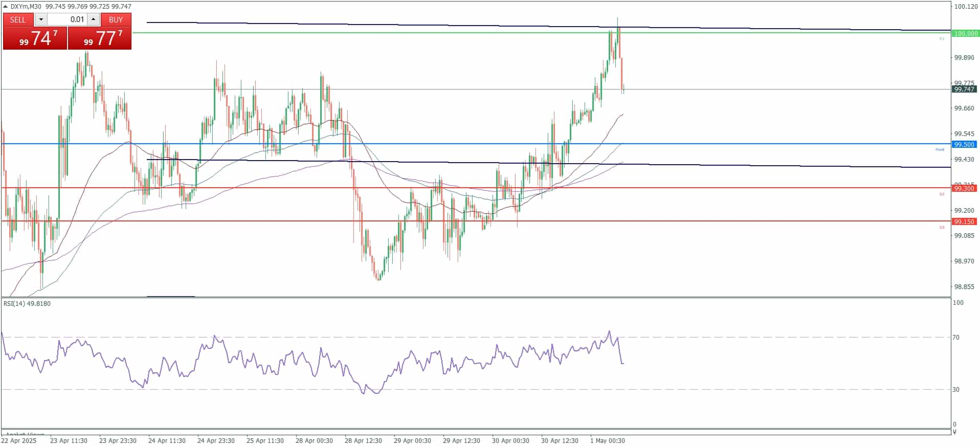Click the 99.430 value on price scale
This screenshot has width=980, height=447.
click(965, 160)
